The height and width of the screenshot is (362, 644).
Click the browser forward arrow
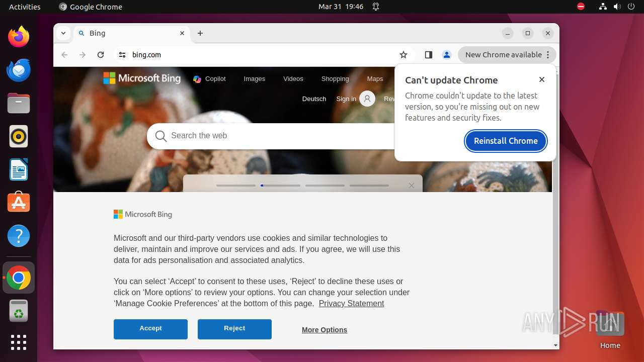click(x=83, y=55)
